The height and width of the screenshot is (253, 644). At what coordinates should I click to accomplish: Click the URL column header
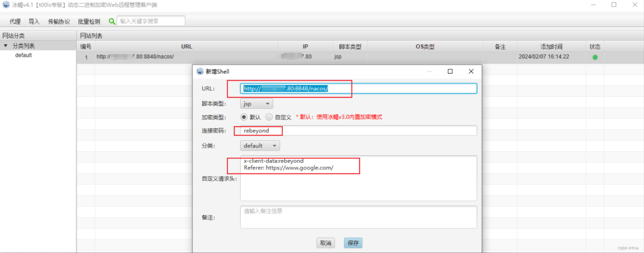click(x=187, y=46)
